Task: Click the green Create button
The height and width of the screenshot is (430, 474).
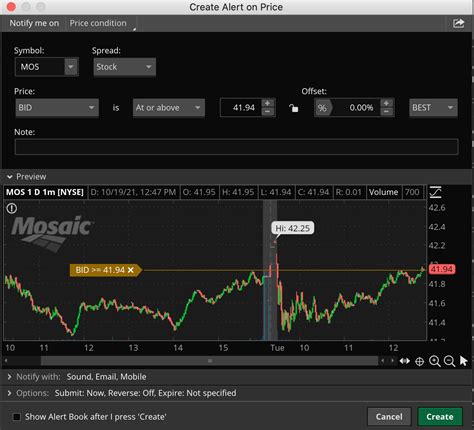Action: [440, 417]
